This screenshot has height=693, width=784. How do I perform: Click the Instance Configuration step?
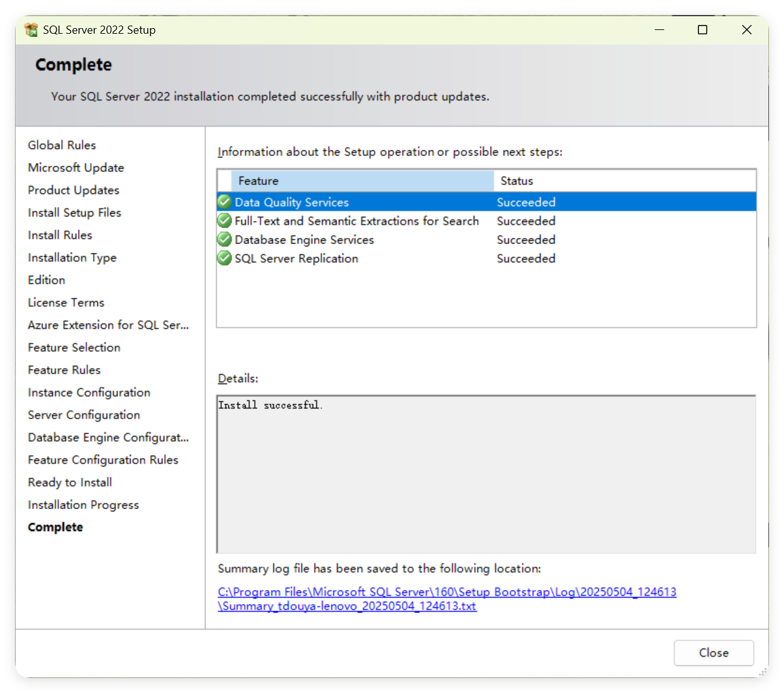89,392
